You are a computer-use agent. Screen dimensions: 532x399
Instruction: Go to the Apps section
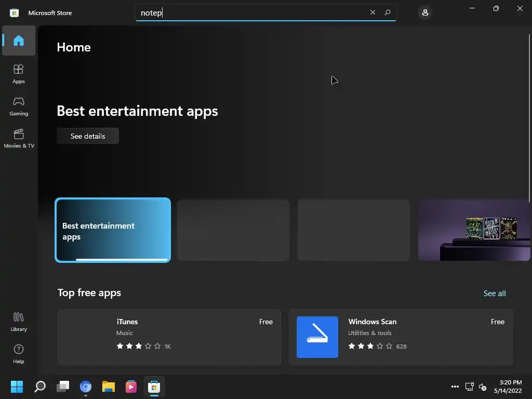(x=19, y=74)
